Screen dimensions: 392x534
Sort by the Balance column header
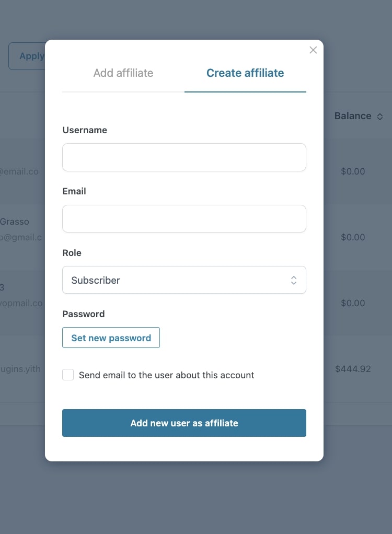[353, 116]
